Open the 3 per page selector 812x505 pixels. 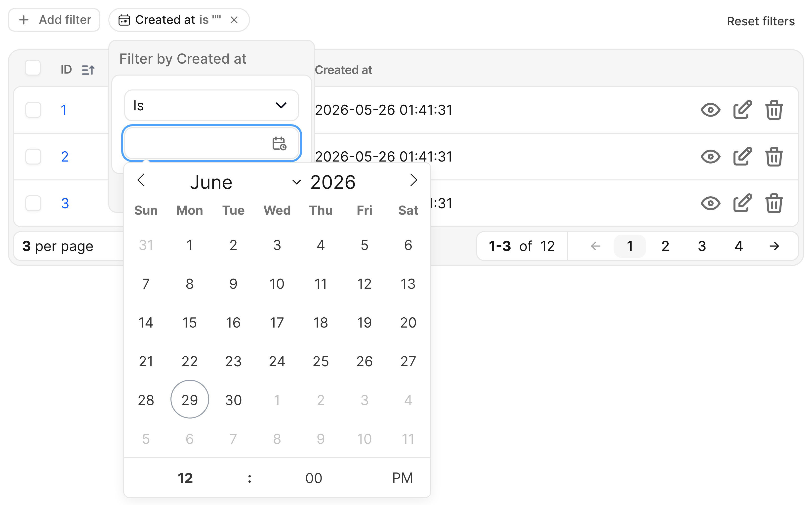click(58, 246)
